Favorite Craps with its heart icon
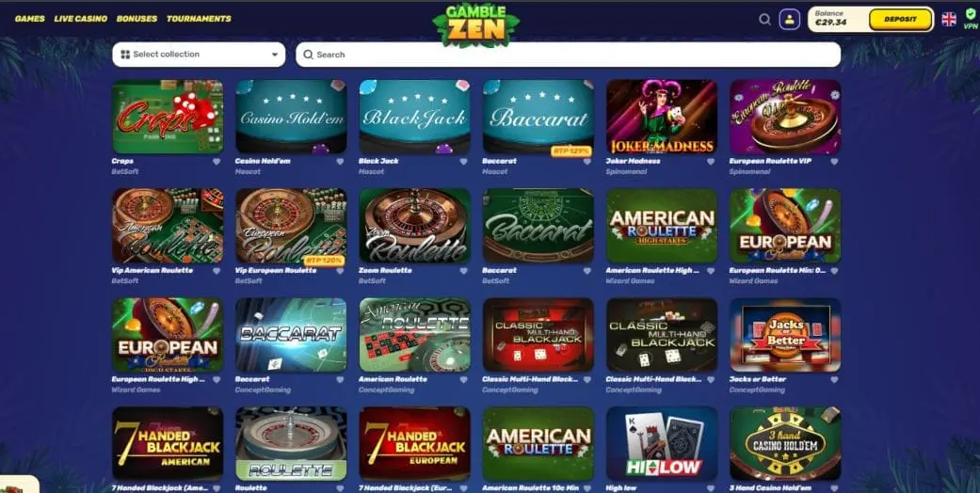Image resolution: width=980 pixels, height=493 pixels. 217,161
